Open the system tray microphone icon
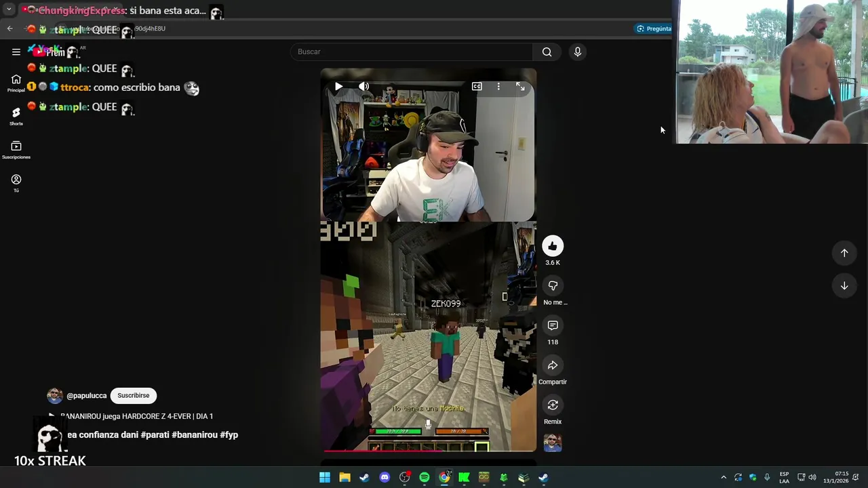Image resolution: width=868 pixels, height=488 pixels. click(767, 478)
